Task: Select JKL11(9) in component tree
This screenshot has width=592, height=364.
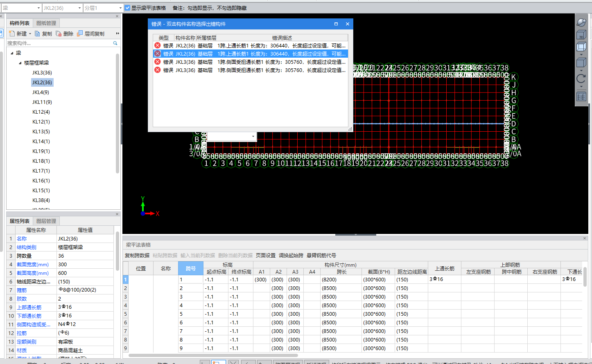Action: pyautogui.click(x=42, y=102)
